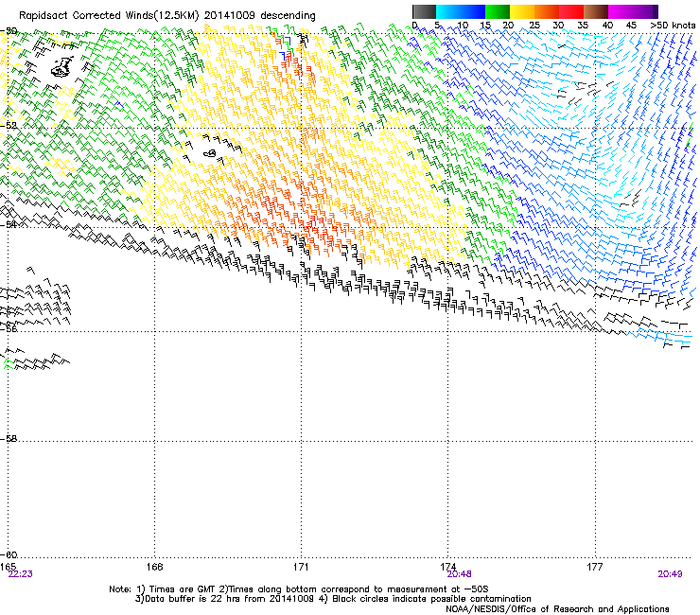The width and height of the screenshot is (700, 615).
Task: Click the latitude label '-52'
Action: 9,126
